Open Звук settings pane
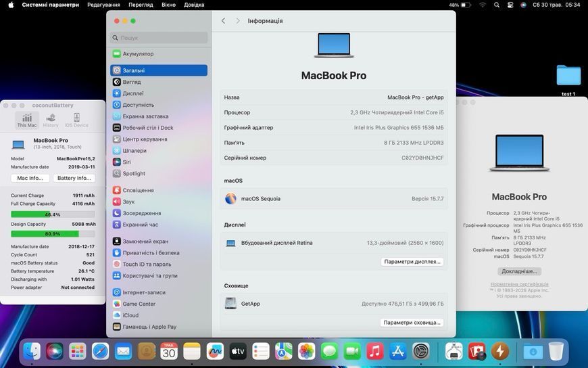Image resolution: width=588 pixels, height=368 pixels. pyautogui.click(x=159, y=202)
